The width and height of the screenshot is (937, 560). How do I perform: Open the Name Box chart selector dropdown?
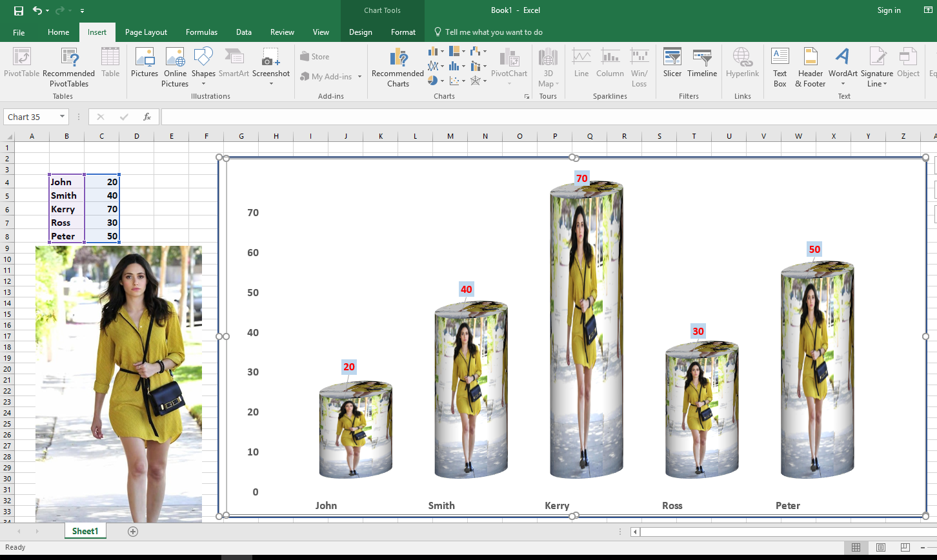(62, 117)
